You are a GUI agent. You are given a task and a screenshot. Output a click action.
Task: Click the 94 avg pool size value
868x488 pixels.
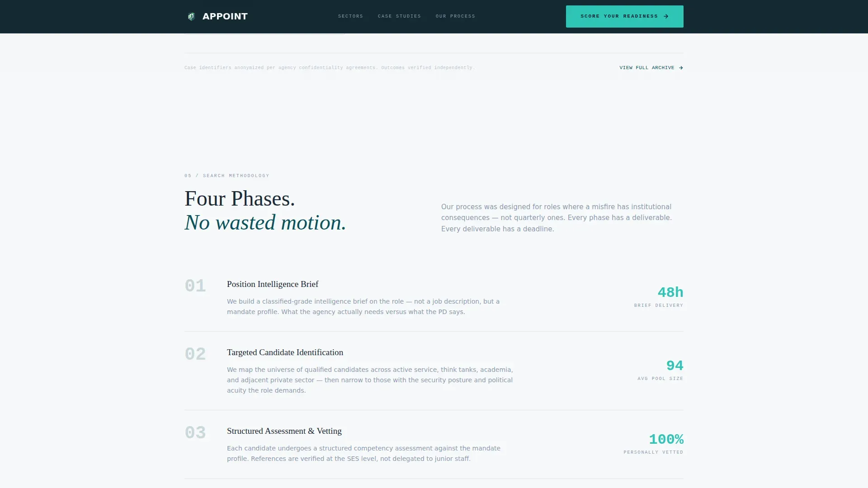click(x=675, y=366)
